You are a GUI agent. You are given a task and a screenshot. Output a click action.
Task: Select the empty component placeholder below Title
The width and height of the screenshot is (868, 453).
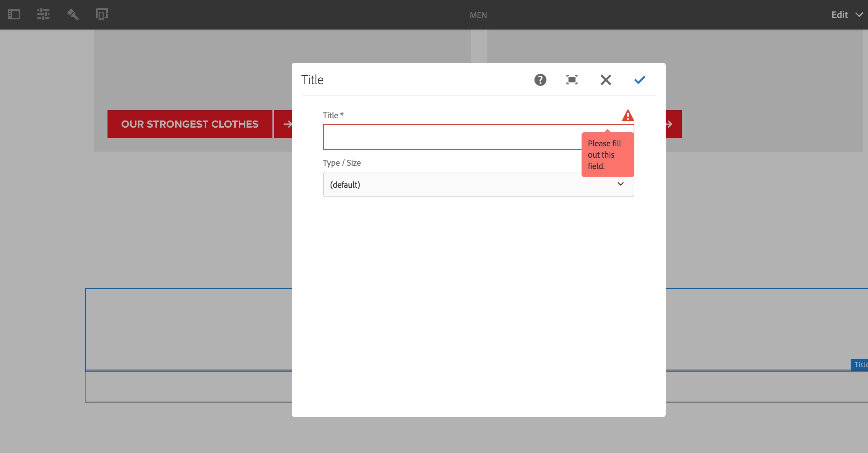[189, 387]
